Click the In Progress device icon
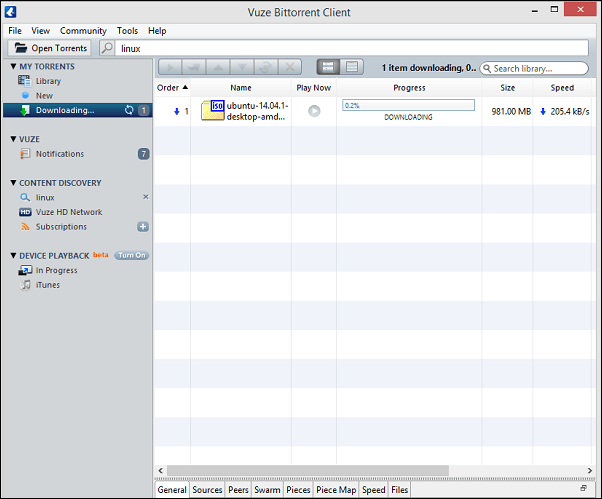The width and height of the screenshot is (602, 499). point(25,270)
